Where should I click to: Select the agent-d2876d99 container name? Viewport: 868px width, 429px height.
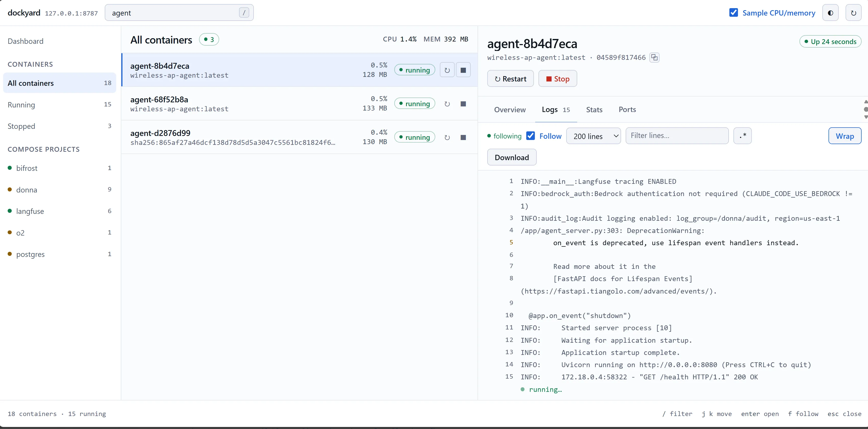(160, 133)
